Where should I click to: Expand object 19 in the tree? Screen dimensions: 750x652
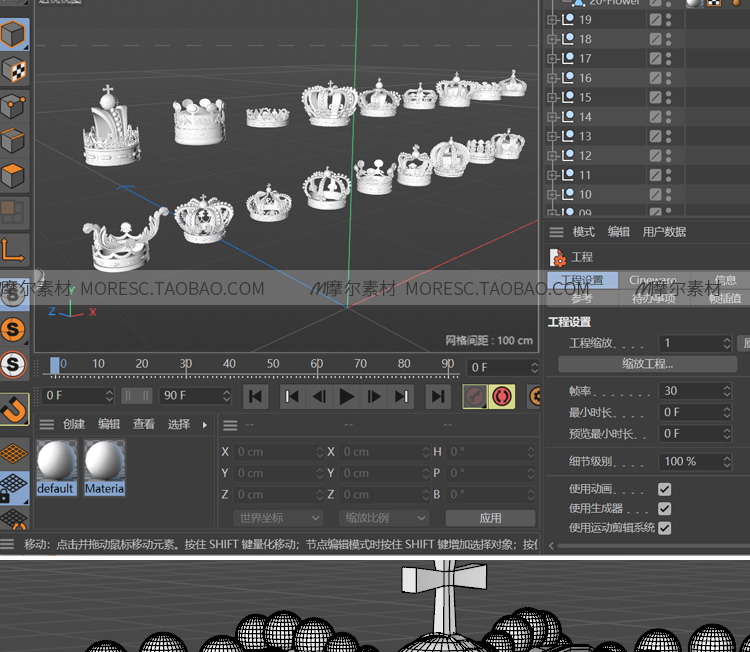552,20
